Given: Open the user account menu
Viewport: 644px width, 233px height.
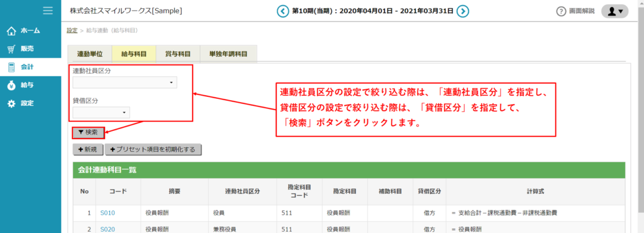Looking at the screenshot, I should coord(615,11).
